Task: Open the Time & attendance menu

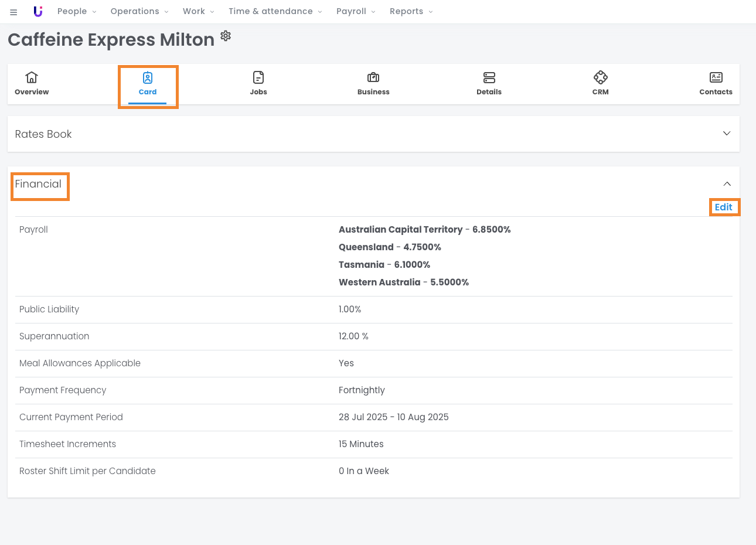Action: pyautogui.click(x=275, y=11)
